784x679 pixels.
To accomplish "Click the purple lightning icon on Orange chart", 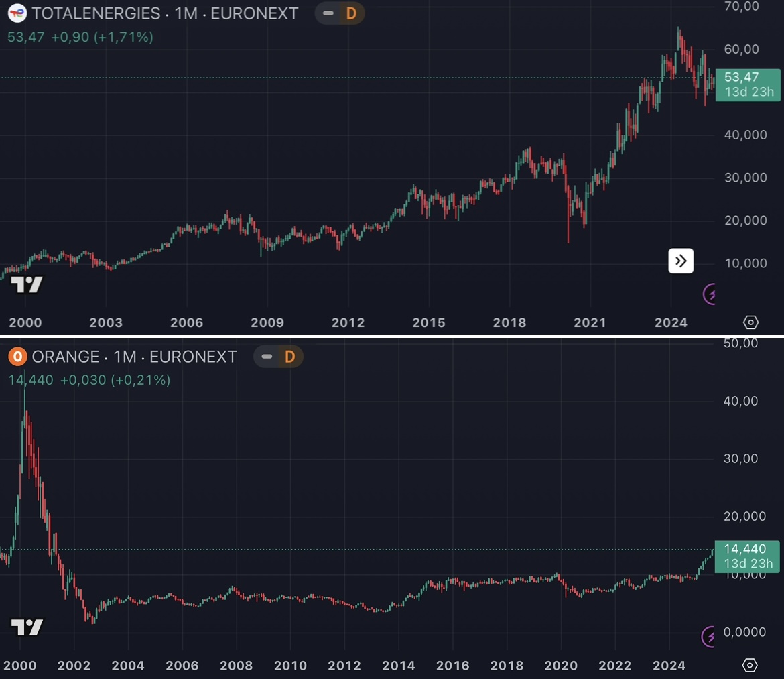I will pos(710,637).
